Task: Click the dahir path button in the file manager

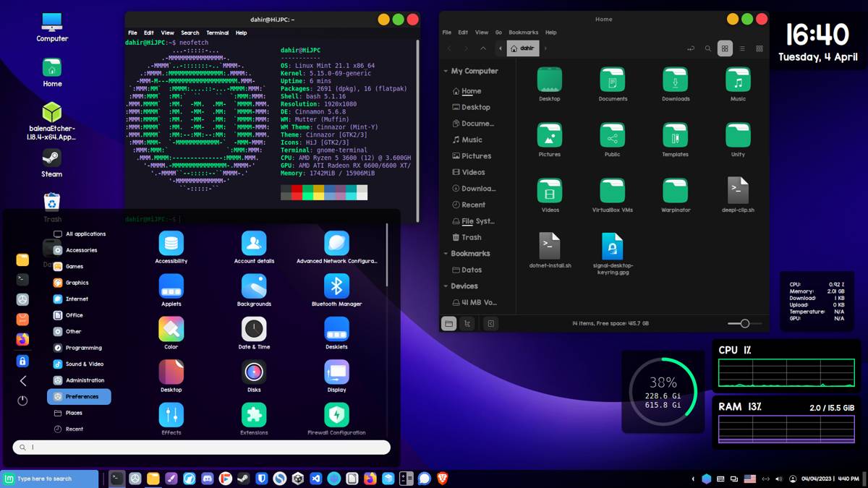Action: coord(523,48)
